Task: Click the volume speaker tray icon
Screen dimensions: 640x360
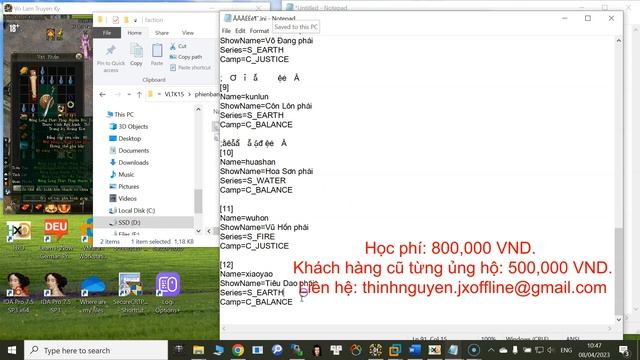Action: (x=551, y=350)
